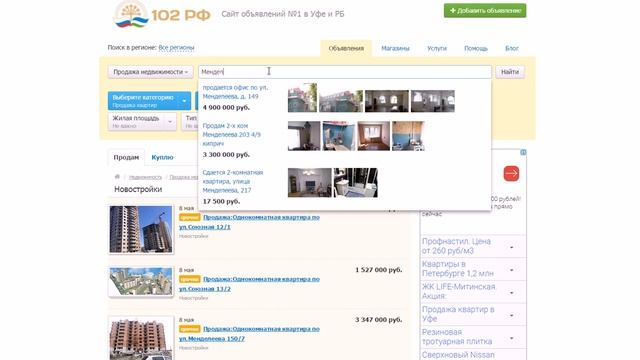Open suggestion Продам 2-х ком Менделеева 203

(231, 135)
